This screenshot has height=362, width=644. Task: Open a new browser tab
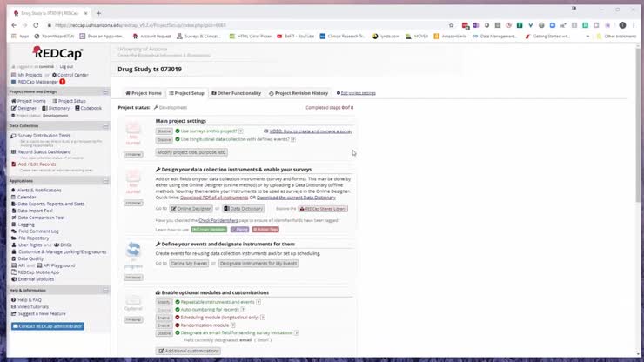pos(98,13)
